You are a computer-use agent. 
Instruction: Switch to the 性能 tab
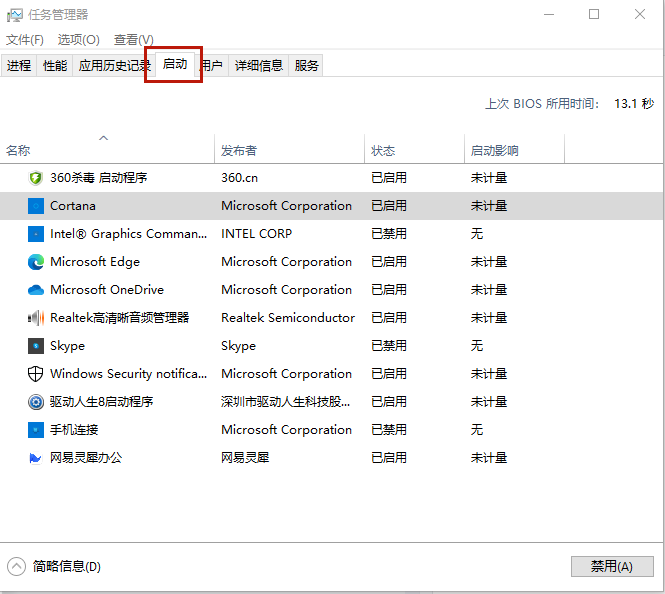click(55, 65)
